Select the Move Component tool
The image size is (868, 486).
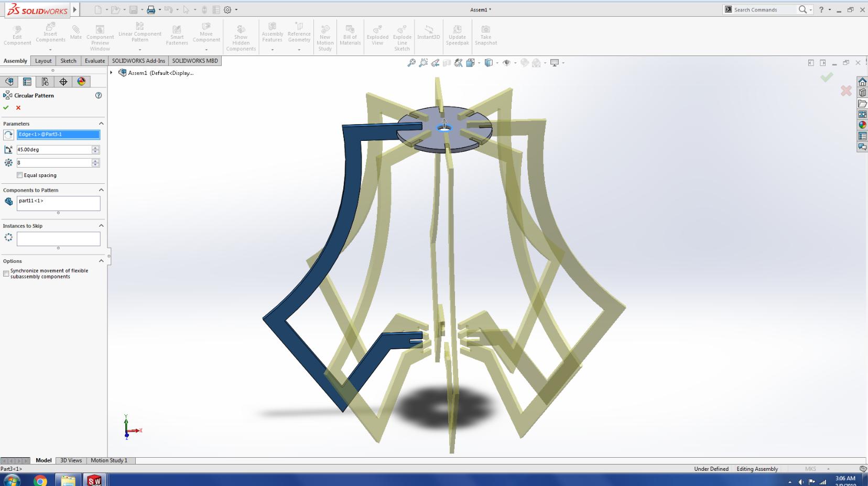click(206, 32)
